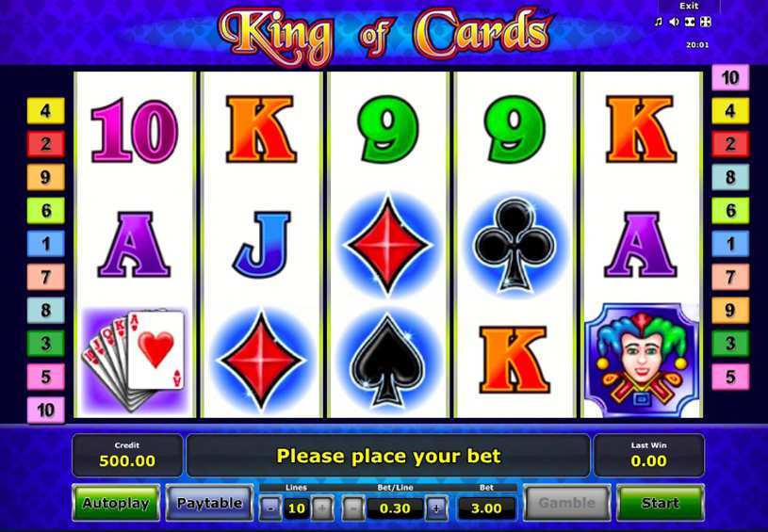The width and height of the screenshot is (768, 532).
Task: Select payline 10 marker at top right
Action: pyautogui.click(x=729, y=77)
